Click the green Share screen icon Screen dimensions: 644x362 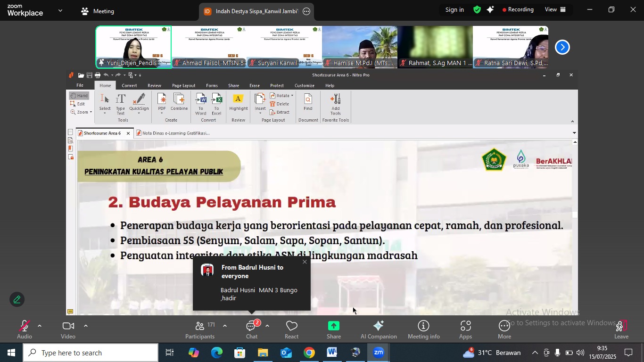click(334, 329)
